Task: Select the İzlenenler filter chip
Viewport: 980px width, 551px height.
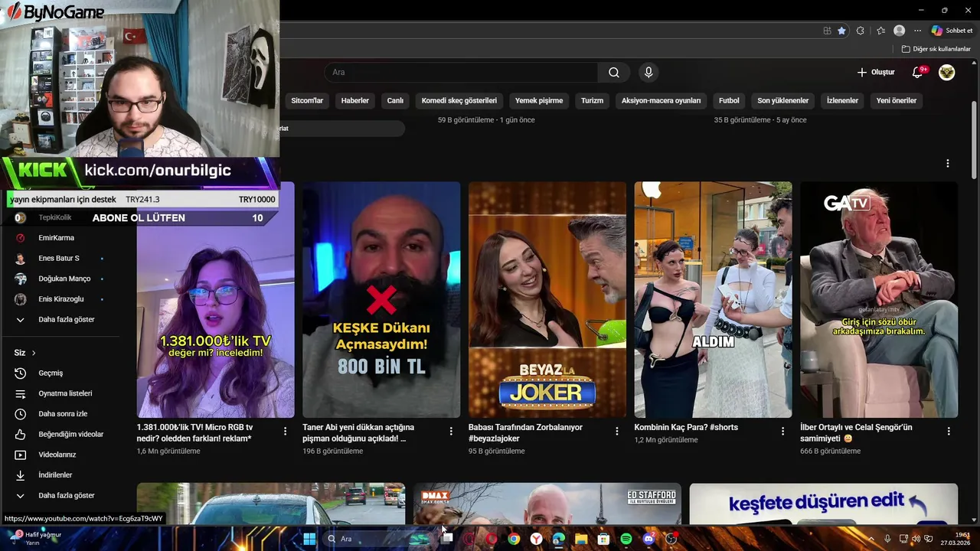Action: pyautogui.click(x=842, y=100)
